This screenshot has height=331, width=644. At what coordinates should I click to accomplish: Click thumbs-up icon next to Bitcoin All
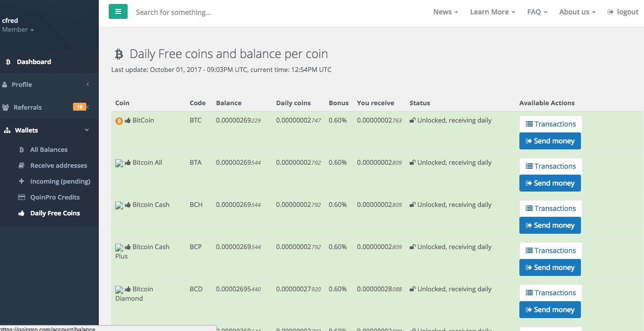click(128, 163)
